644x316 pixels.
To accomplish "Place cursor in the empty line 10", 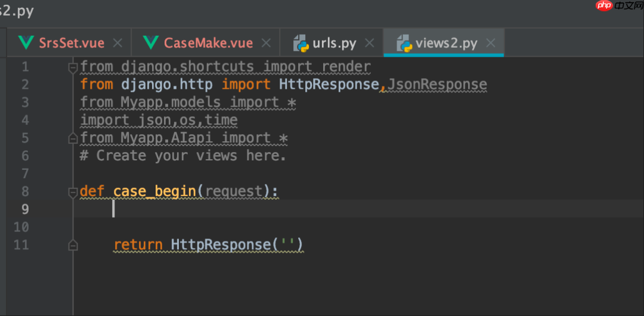I will point(239,227).
